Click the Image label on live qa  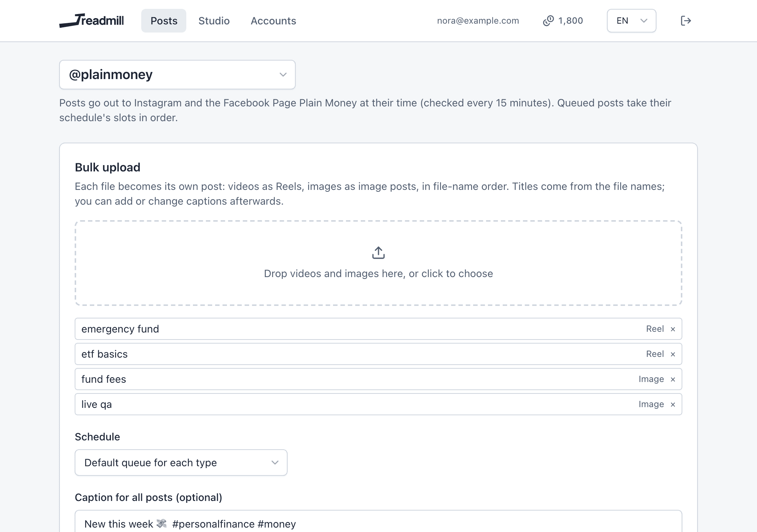[x=651, y=404]
